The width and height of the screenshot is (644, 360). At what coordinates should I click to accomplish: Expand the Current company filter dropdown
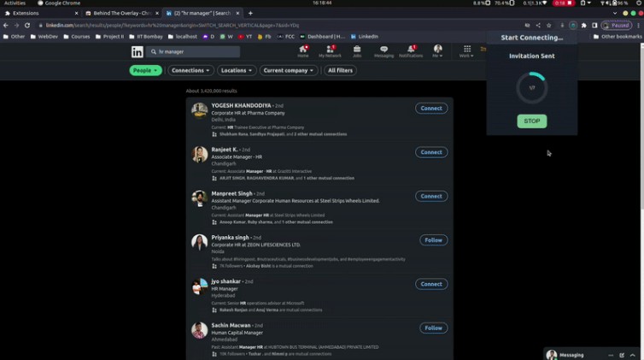click(x=288, y=70)
